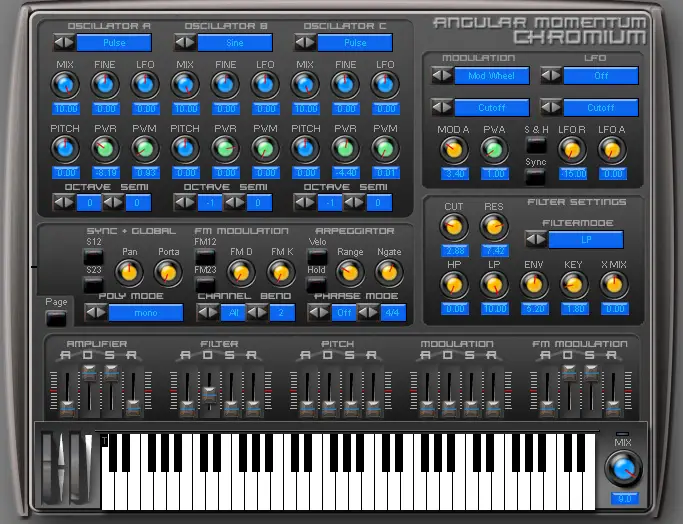Toggle the S & H switch
The image size is (683, 524).
pos(536,145)
